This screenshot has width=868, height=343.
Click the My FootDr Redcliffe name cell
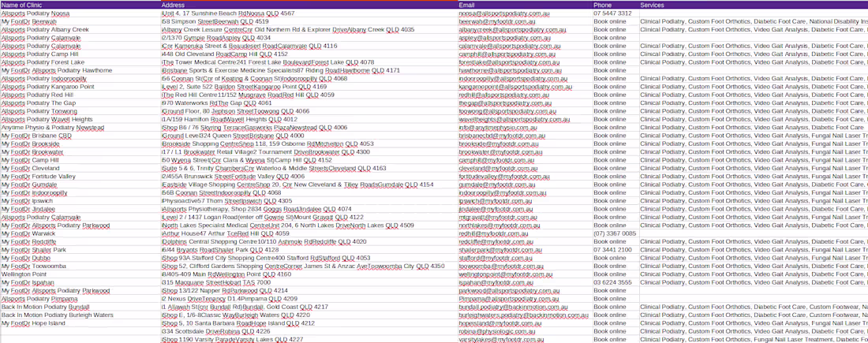(80, 242)
